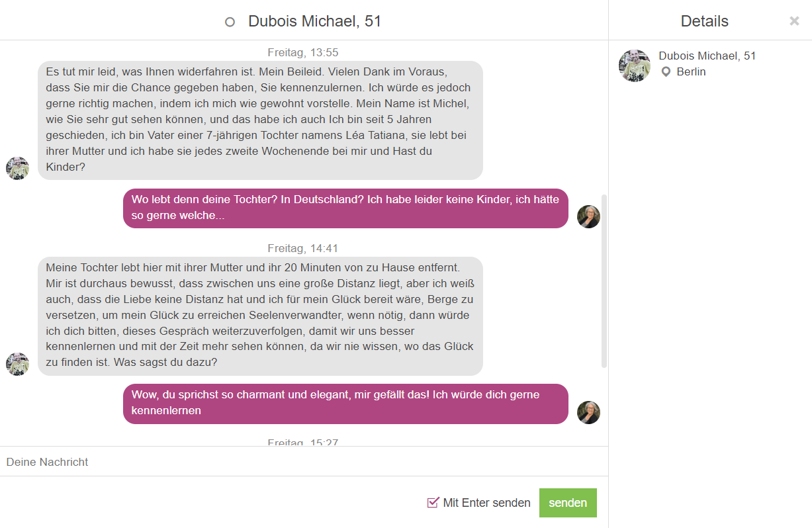This screenshot has width=812, height=528.
Task: Click the purple 'Wow, du sprichst so charmant' bubble
Action: pos(345,404)
